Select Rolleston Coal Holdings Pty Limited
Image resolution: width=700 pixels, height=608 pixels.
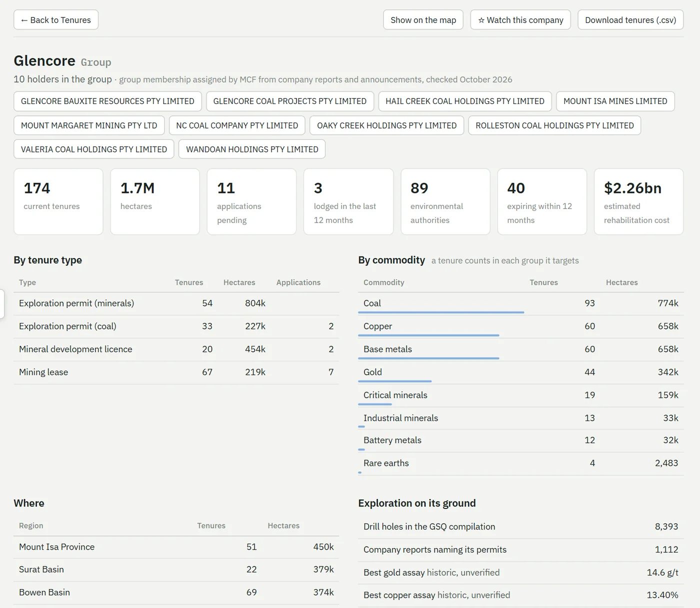(x=554, y=125)
